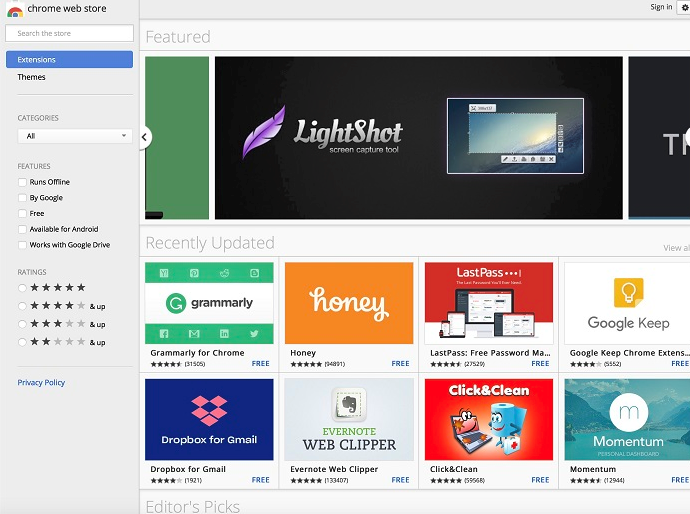Click the Sign in link

tap(661, 7)
